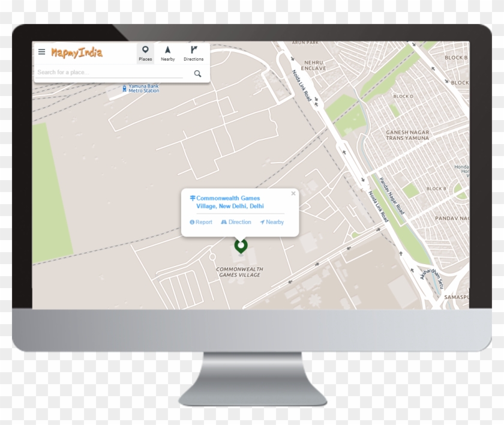The height and width of the screenshot is (425, 504).
Task: Click the MapmyIndia logo
Action: pos(77,51)
